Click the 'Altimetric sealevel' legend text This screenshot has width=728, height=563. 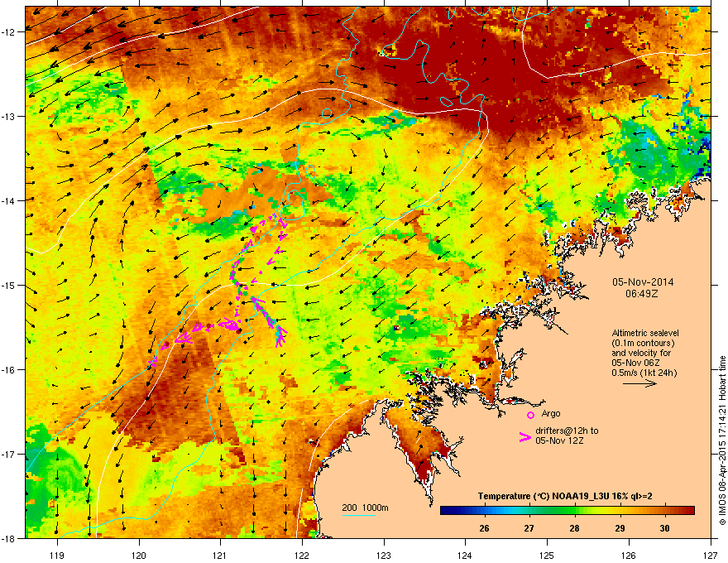645,333
